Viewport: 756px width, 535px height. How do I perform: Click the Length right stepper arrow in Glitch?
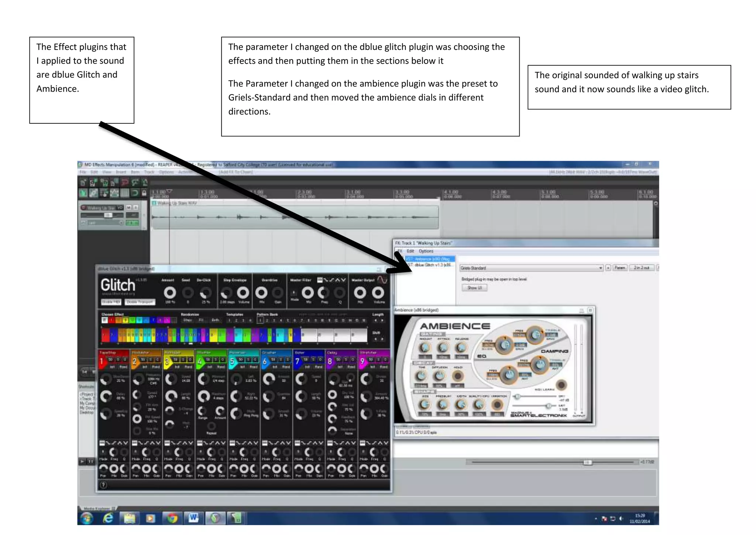[382, 320]
